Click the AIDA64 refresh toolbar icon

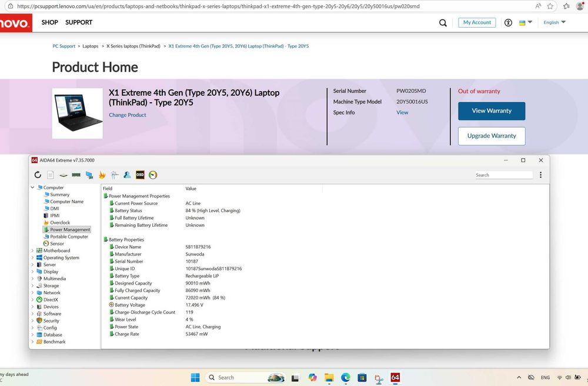(38, 174)
